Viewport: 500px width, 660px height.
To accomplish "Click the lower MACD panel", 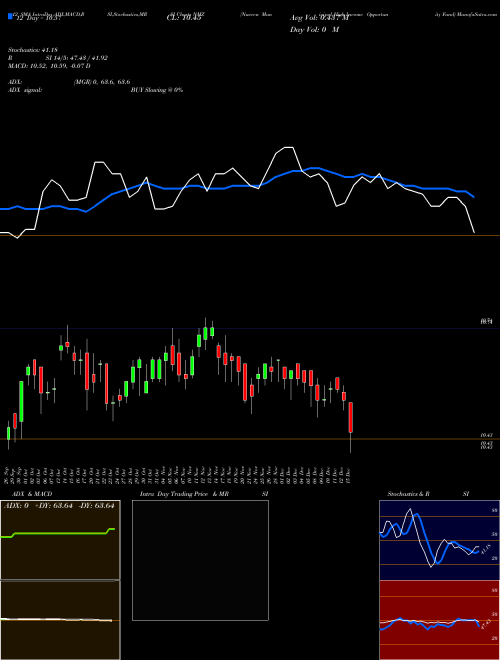I will pyautogui.click(x=60, y=620).
